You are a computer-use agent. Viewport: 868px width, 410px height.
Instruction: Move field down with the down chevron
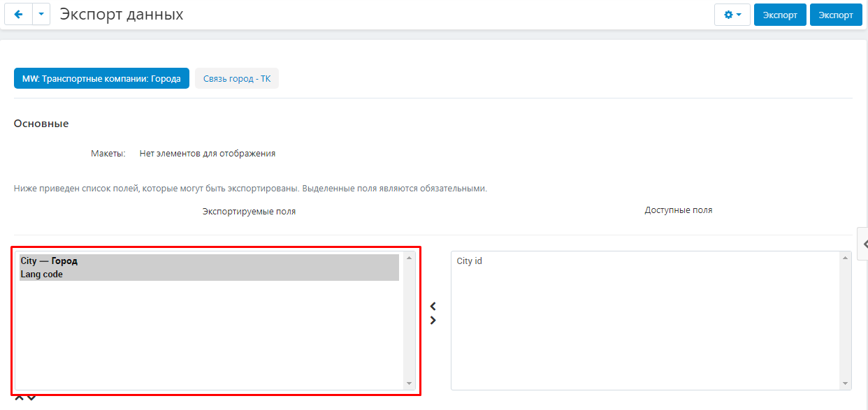tap(31, 399)
